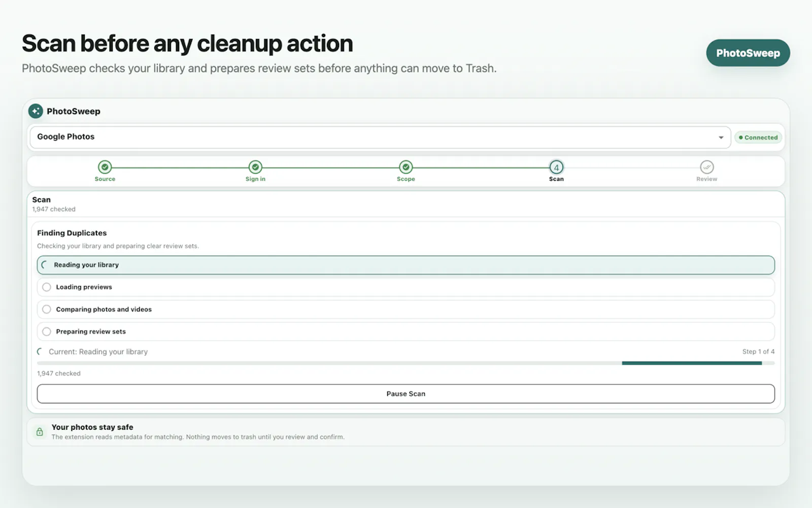
Task: Click the Source step checkmark icon
Action: [x=105, y=167]
